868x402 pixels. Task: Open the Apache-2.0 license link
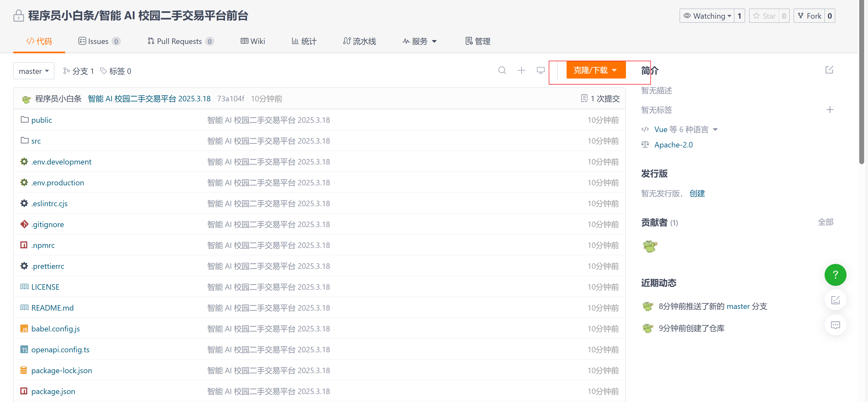[673, 145]
